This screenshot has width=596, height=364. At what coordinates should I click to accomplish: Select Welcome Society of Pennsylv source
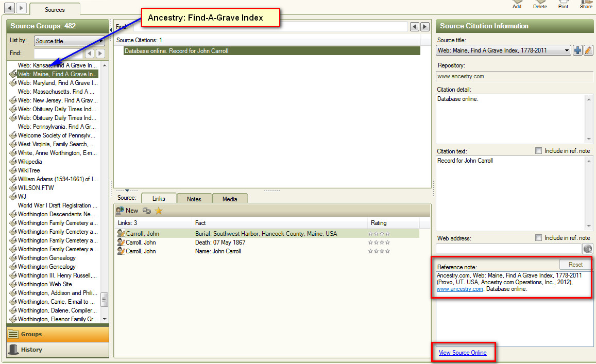pyautogui.click(x=56, y=135)
